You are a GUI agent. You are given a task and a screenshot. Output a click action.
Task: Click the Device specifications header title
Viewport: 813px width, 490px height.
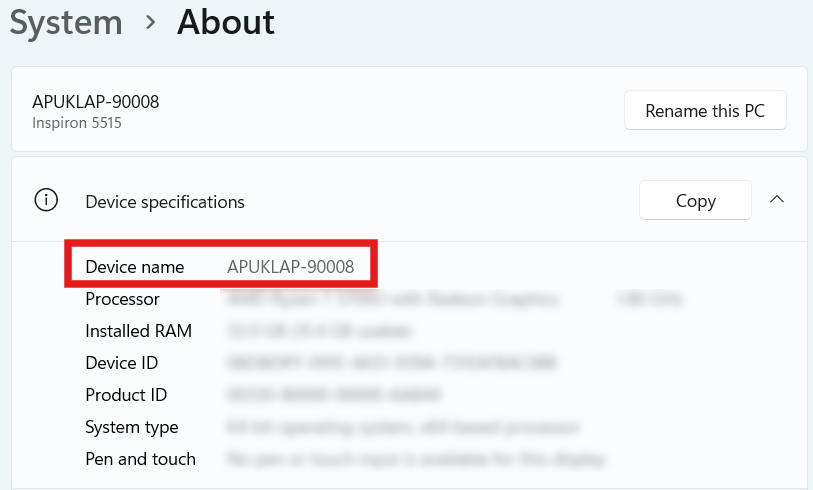point(165,202)
